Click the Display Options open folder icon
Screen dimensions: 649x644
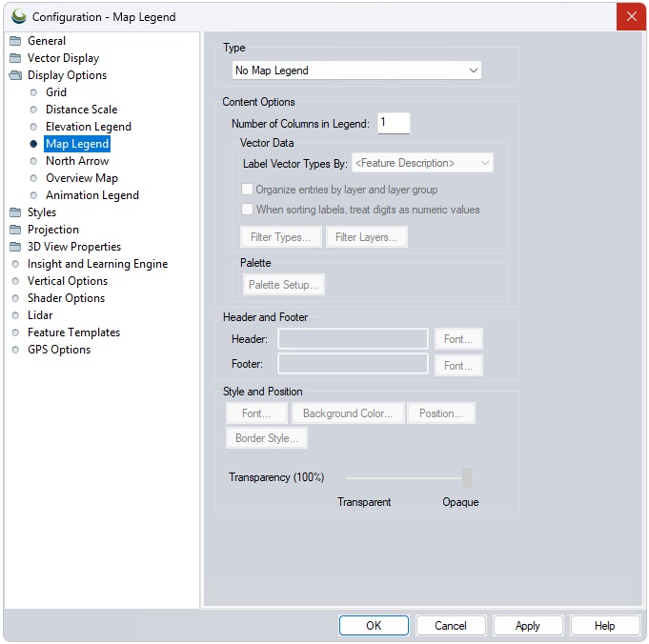[15, 75]
